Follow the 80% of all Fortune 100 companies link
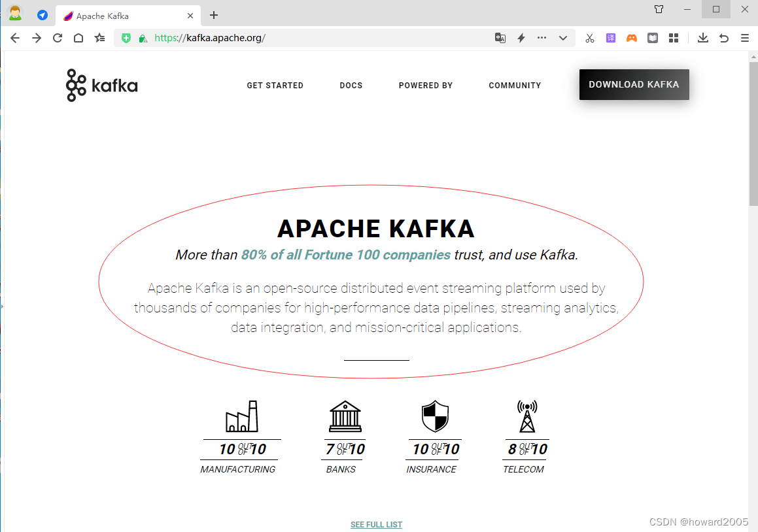 (345, 255)
